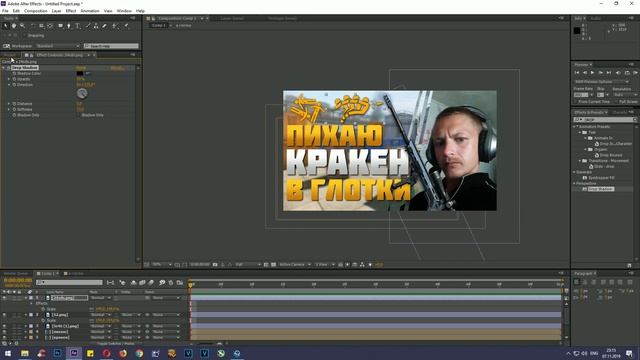This screenshot has width=640, height=360.
Task: Click Play in Preview panel
Action: coord(592,73)
